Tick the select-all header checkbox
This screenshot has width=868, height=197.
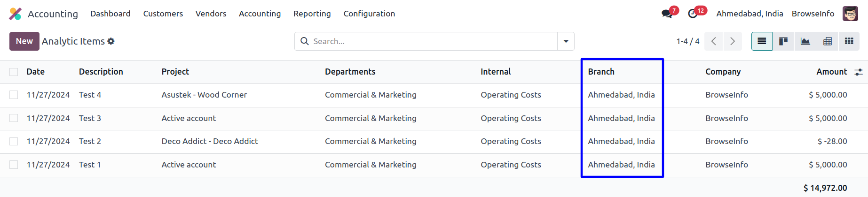pos(14,72)
